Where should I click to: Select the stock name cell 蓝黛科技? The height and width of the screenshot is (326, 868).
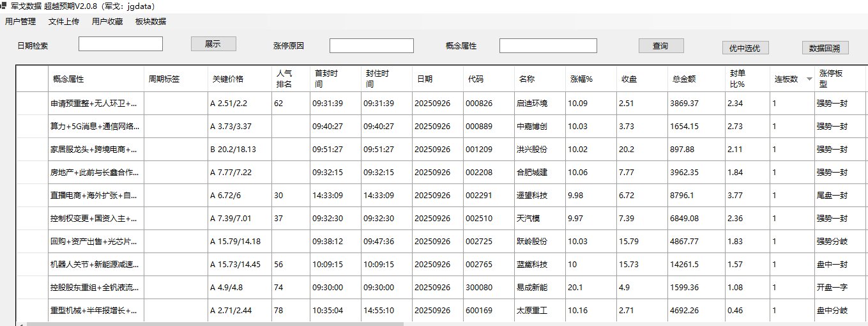coord(532,265)
